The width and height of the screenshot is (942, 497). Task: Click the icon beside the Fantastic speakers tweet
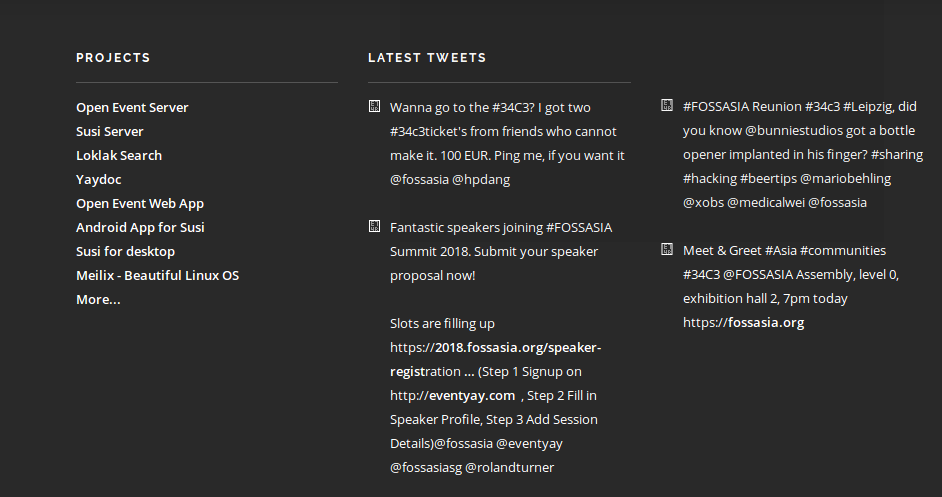click(x=374, y=227)
